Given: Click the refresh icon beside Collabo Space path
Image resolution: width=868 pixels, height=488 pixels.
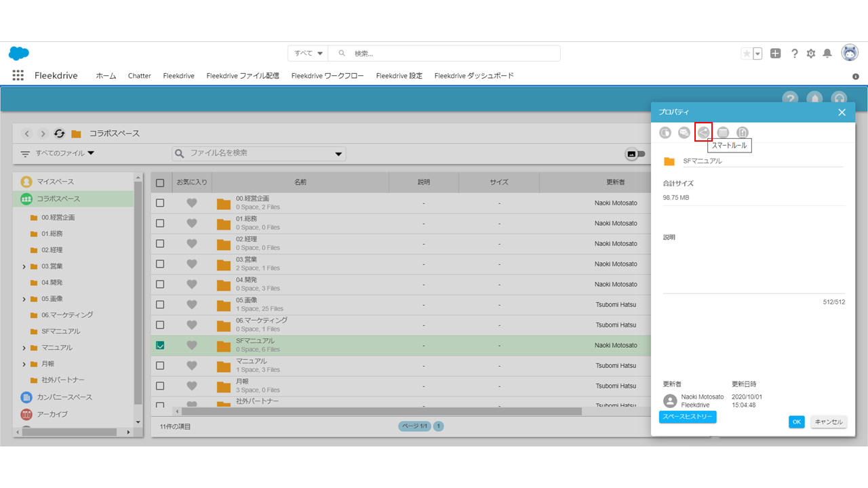Looking at the screenshot, I should 60,134.
